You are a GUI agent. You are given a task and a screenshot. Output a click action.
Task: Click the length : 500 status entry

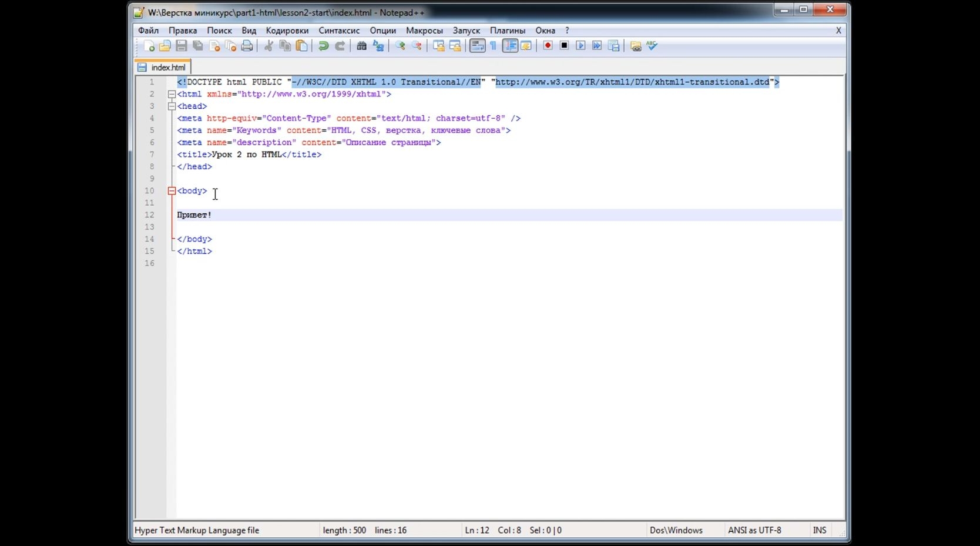tap(344, 530)
